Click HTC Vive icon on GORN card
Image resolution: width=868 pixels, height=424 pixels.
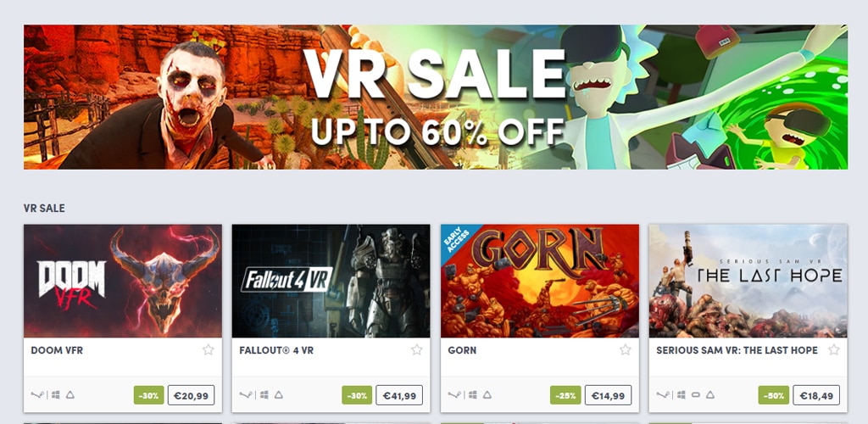point(487,394)
